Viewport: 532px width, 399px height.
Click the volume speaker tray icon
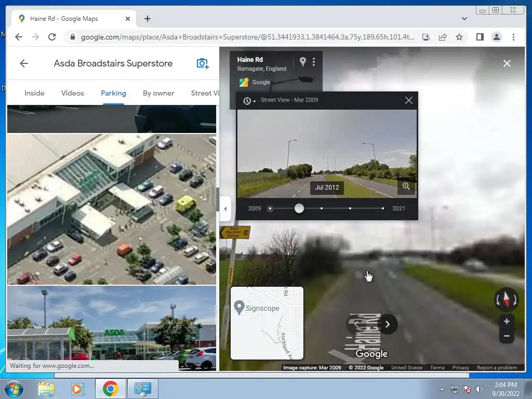click(480, 389)
